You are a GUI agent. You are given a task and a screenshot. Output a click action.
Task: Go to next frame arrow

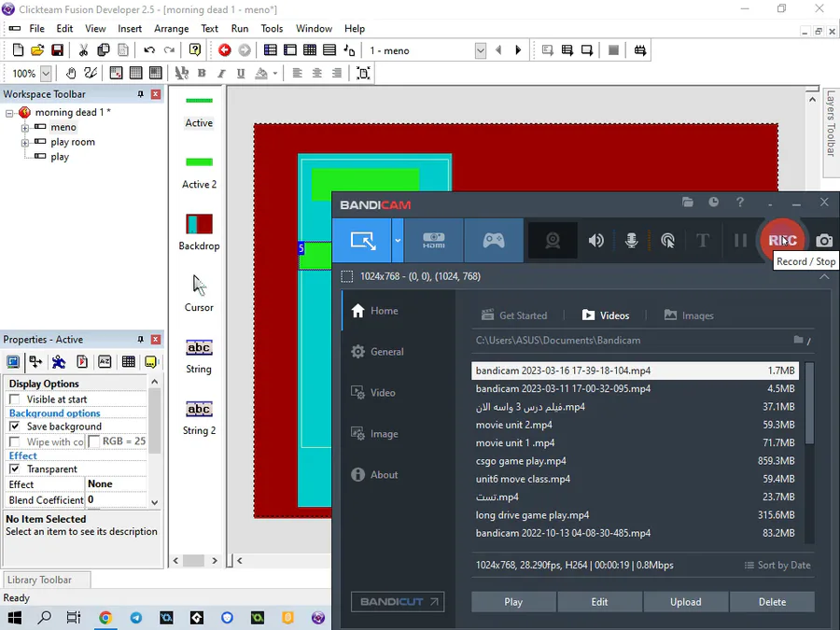pyautogui.click(x=518, y=50)
